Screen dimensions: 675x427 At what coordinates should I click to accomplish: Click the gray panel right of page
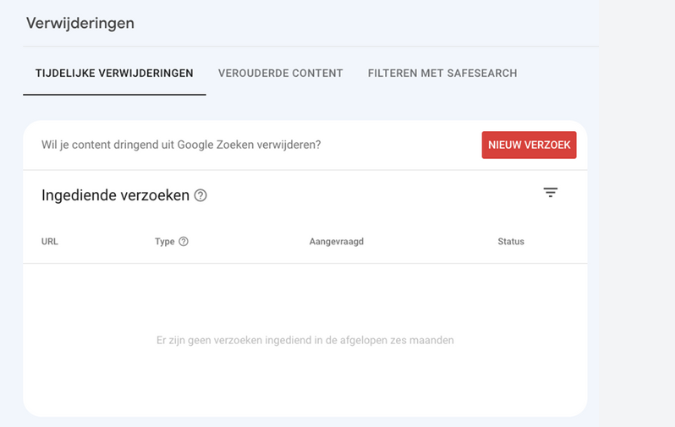[x=637, y=214]
